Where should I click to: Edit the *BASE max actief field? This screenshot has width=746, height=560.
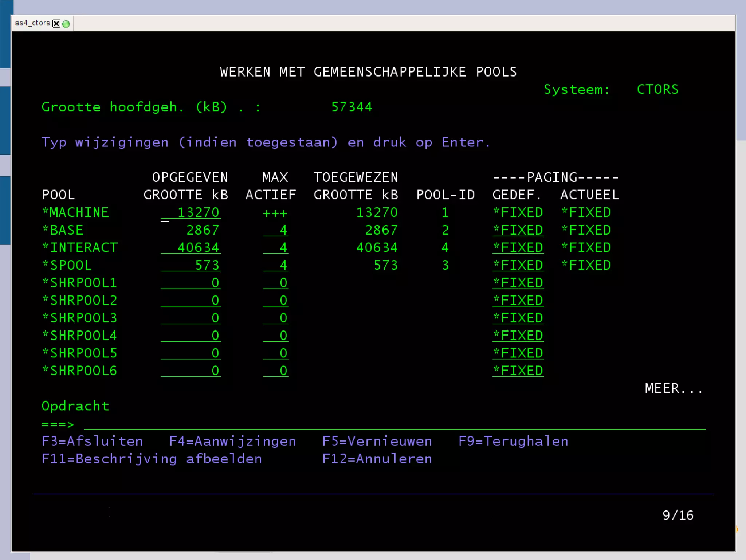pyautogui.click(x=276, y=230)
